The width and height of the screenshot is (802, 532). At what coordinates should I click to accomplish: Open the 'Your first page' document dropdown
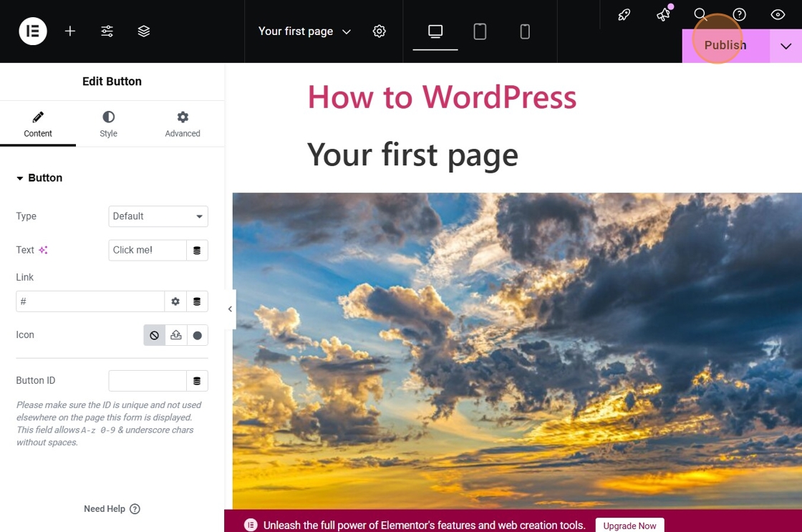tap(304, 32)
